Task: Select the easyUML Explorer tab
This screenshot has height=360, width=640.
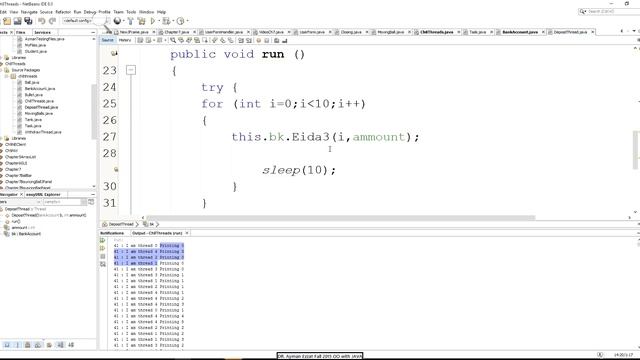Action: pos(43,195)
